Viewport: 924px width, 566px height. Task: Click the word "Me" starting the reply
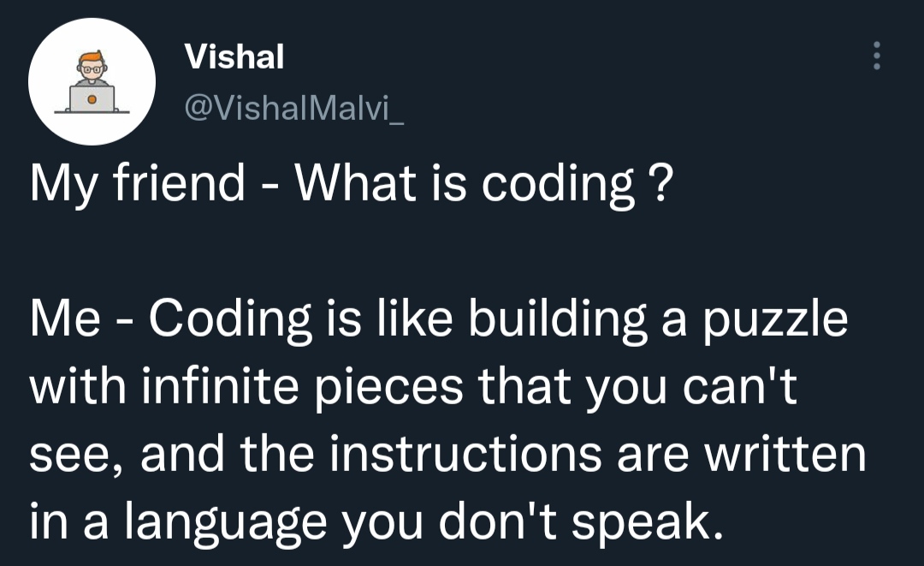[64, 319]
